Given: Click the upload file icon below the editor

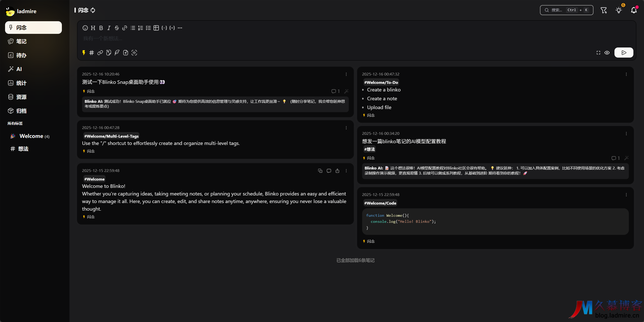Looking at the screenshot, I should [126, 53].
